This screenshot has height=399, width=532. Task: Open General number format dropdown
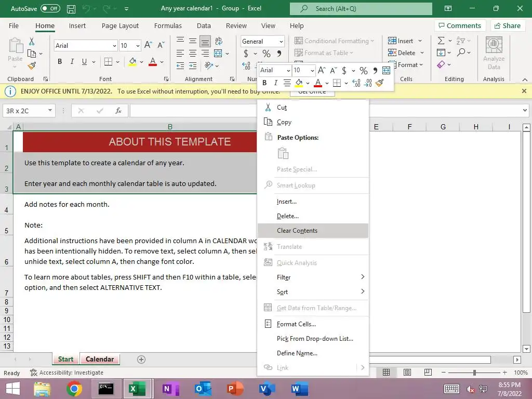pos(281,42)
